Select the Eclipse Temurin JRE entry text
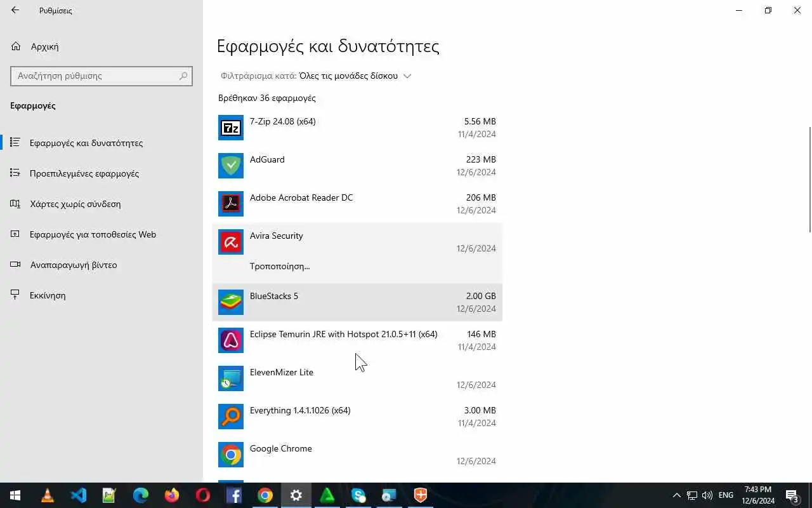This screenshot has height=508, width=812. click(343, 334)
